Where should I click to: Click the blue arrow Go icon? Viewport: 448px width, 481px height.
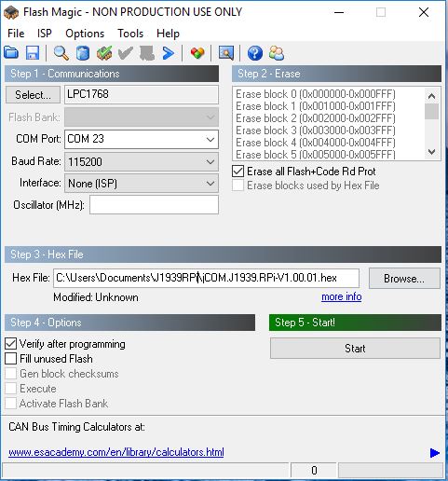coord(169,53)
